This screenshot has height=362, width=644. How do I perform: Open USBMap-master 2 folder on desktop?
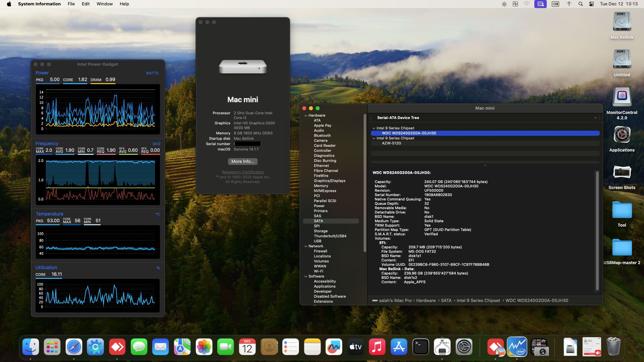pyautogui.click(x=622, y=247)
